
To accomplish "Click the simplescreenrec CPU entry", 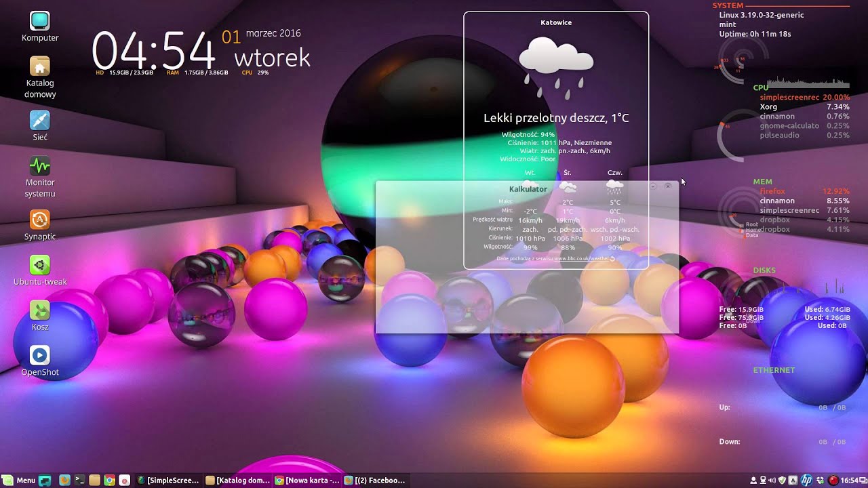I will click(x=804, y=98).
